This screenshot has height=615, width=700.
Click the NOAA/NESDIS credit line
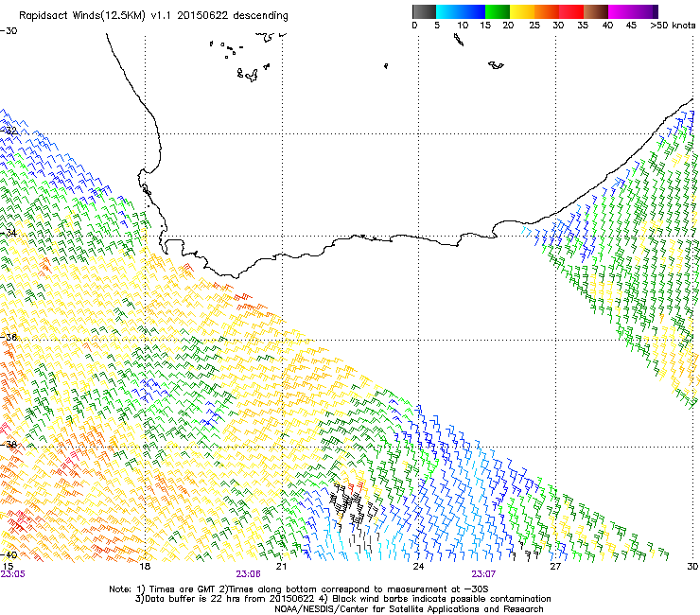coord(409,609)
